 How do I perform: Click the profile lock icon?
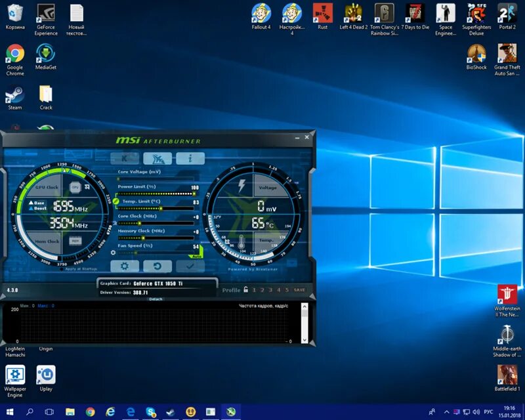245,289
